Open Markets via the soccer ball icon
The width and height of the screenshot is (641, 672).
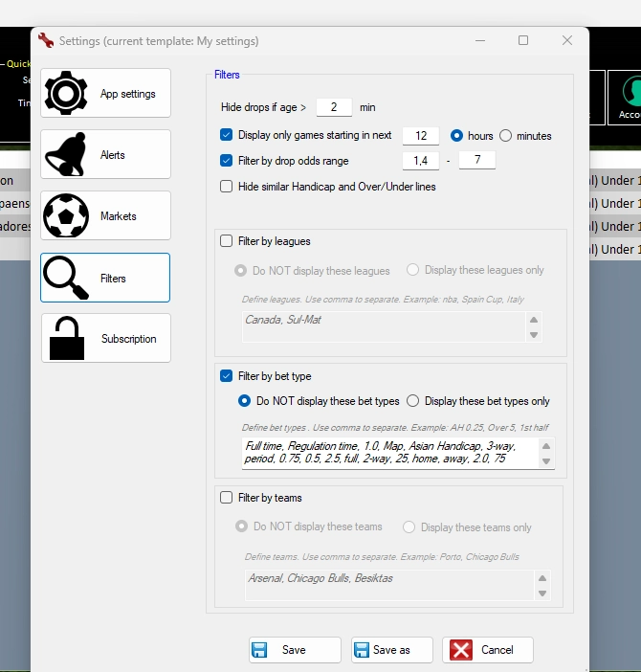coord(66,215)
